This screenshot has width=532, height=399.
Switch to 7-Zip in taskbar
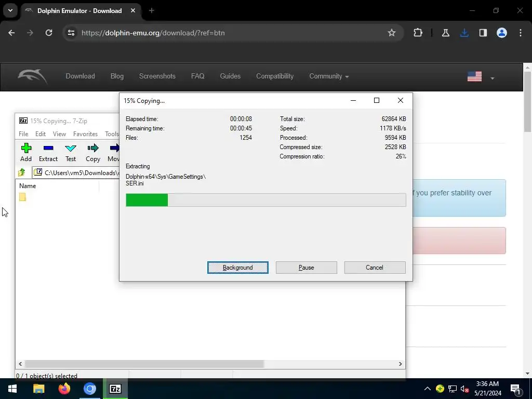point(115,389)
